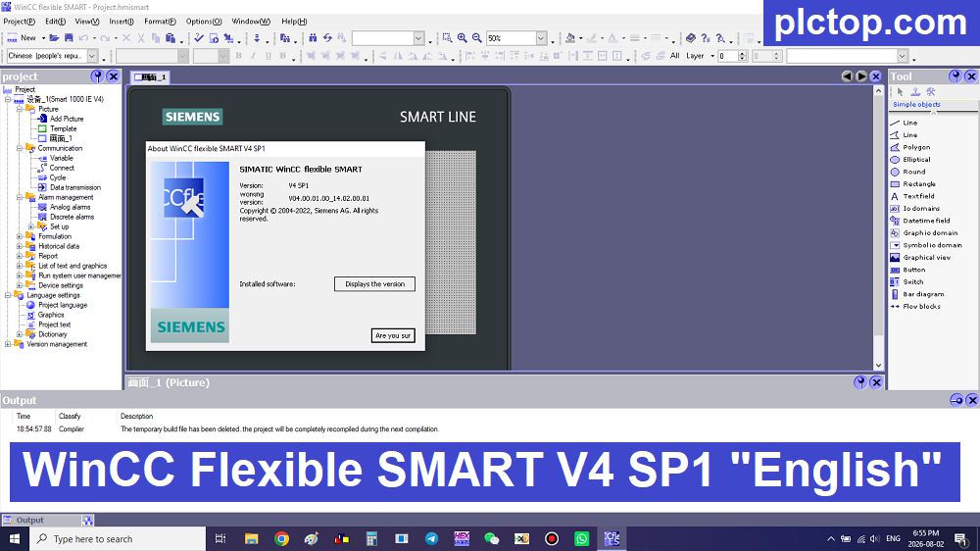Zoom out with the magnifier minus icon

tap(477, 38)
